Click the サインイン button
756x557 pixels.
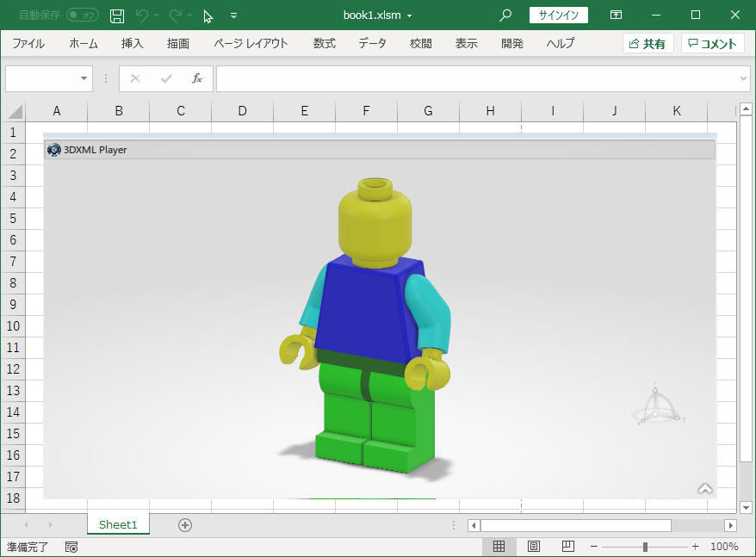point(558,15)
